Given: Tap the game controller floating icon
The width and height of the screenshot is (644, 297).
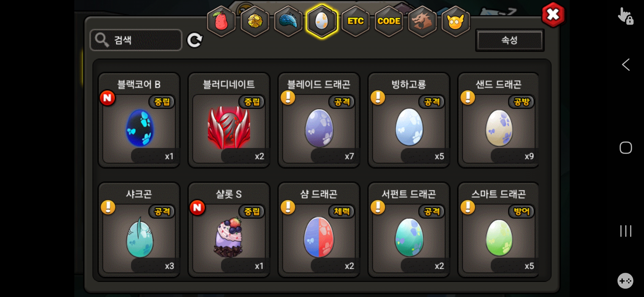Looking at the screenshot, I should coord(625,281).
